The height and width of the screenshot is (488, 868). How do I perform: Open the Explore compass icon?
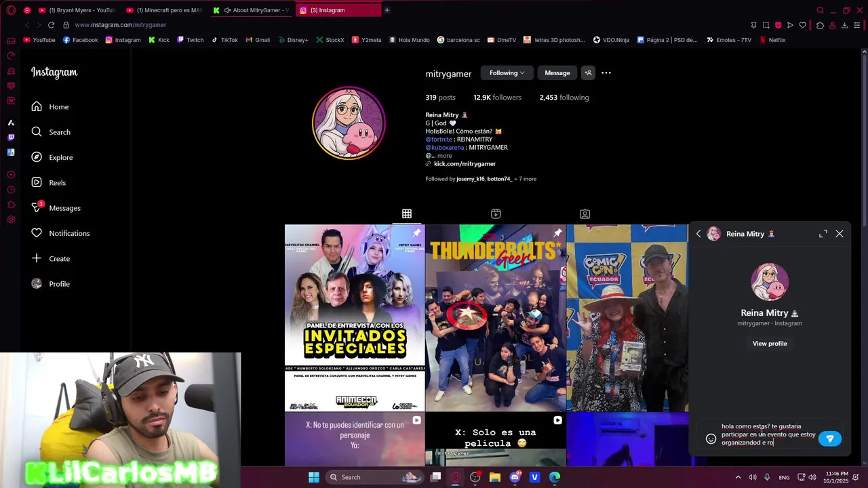[x=37, y=157]
